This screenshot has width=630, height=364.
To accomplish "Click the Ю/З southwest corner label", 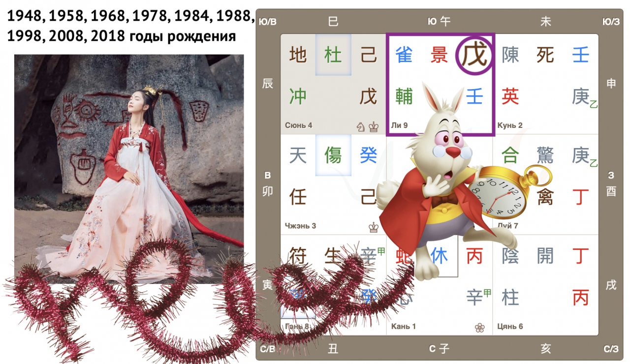I will (611, 21).
